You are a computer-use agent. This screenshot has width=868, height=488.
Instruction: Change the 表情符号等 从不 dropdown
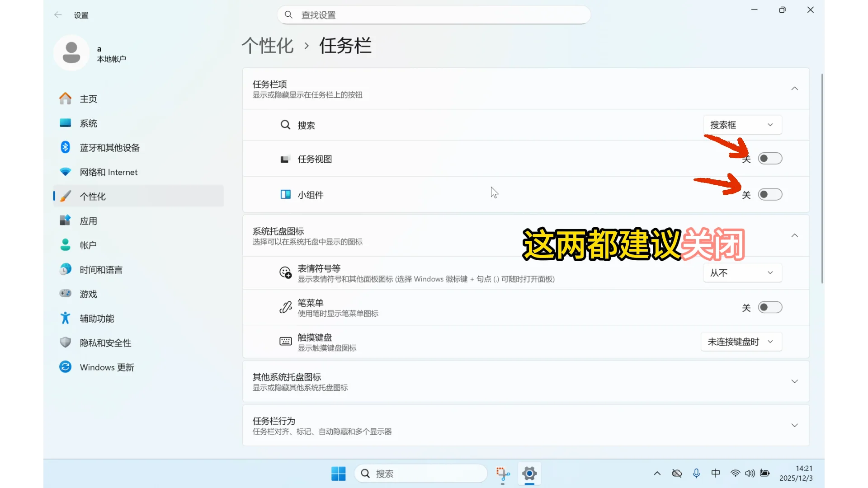pos(742,272)
